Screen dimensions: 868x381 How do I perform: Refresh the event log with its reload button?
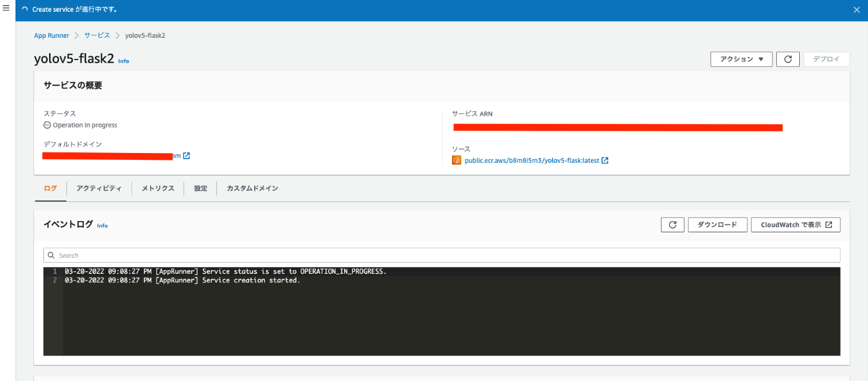point(673,225)
